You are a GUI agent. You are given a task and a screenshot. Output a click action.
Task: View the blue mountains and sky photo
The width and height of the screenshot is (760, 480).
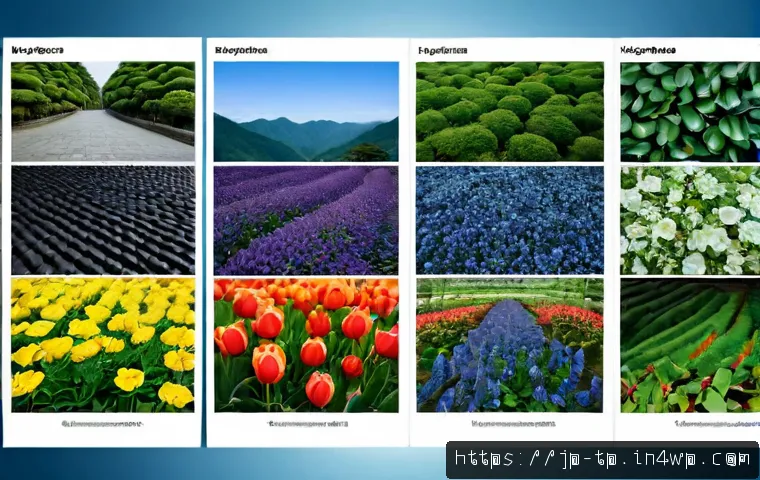click(x=306, y=112)
